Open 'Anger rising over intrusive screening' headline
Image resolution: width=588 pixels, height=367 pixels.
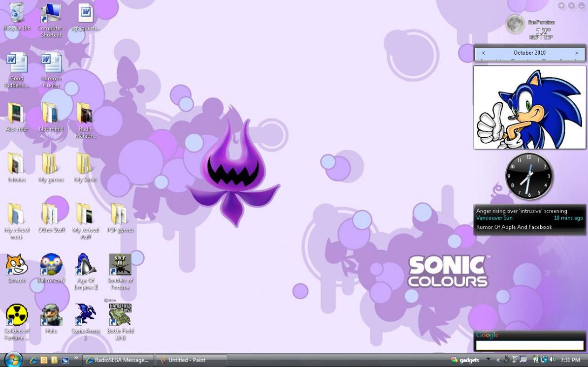(521, 211)
